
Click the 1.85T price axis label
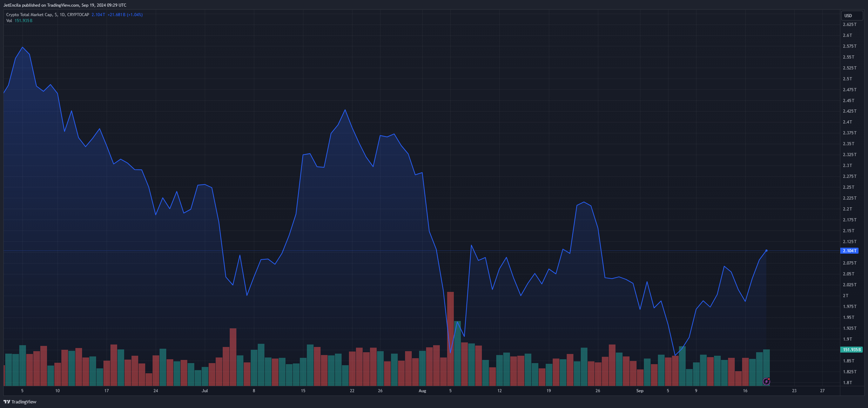(849, 361)
